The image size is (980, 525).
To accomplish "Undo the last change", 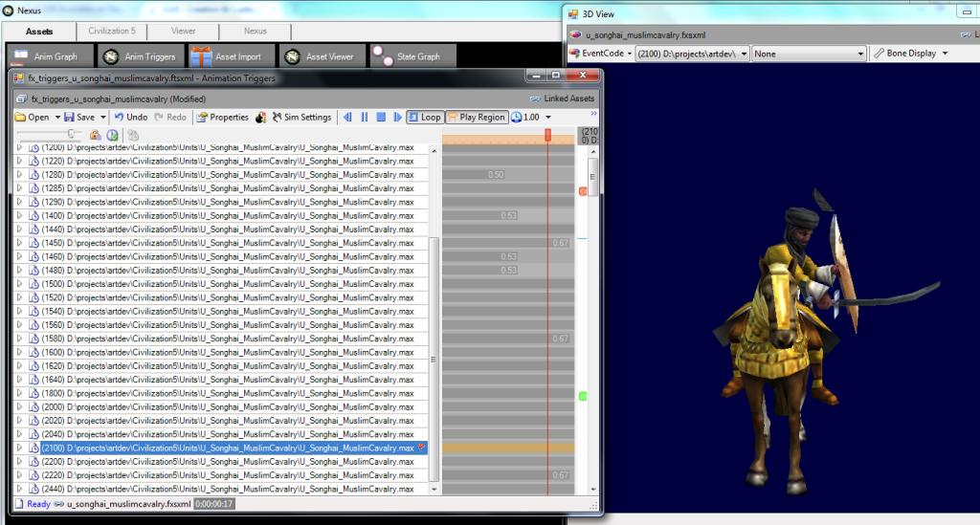I will [x=130, y=117].
